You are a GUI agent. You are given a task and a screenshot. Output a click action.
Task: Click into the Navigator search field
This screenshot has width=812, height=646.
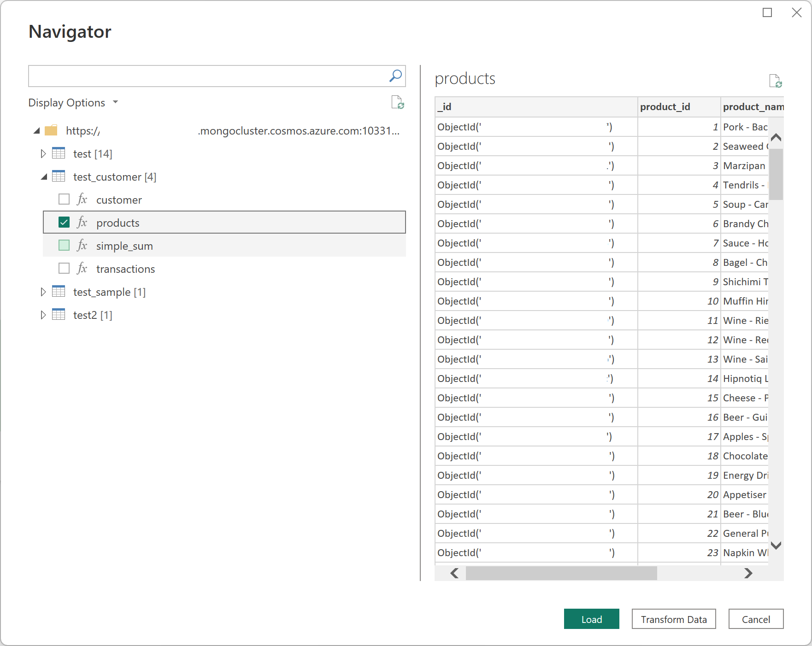coord(207,76)
